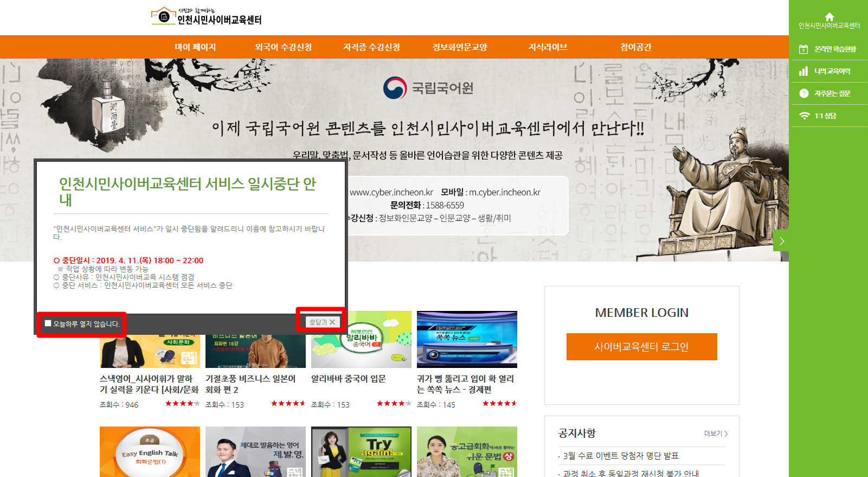Open the 참여공간 menu

(636, 47)
